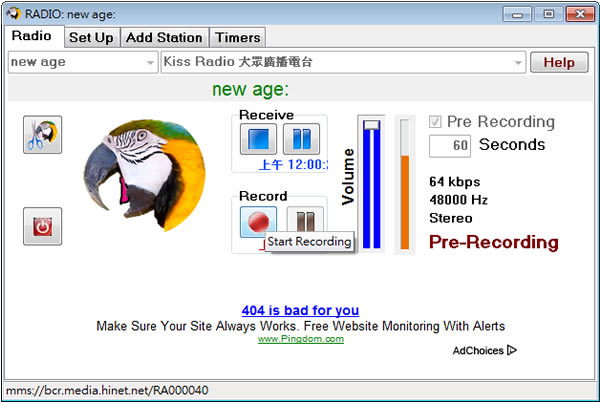Expand the new age genre dropdown
Screen dimensions: 600x402
(x=149, y=62)
